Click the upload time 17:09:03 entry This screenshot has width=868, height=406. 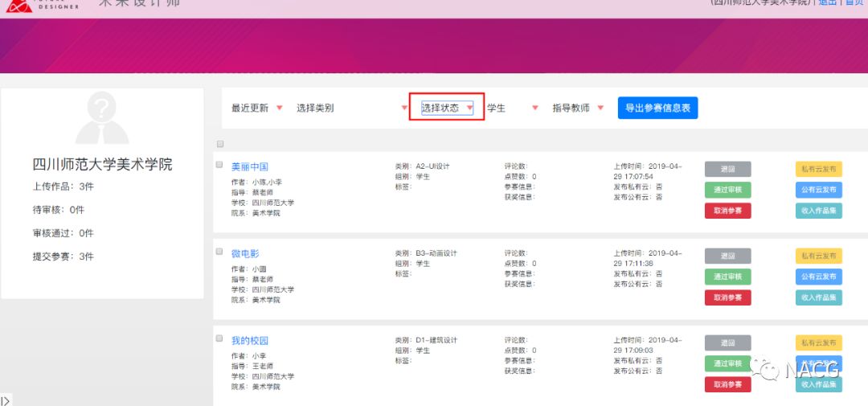click(x=648, y=345)
